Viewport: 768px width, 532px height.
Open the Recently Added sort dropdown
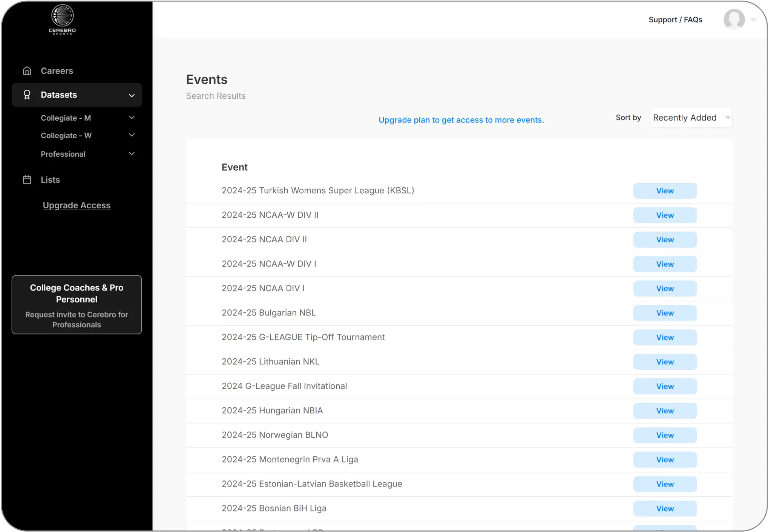point(691,118)
